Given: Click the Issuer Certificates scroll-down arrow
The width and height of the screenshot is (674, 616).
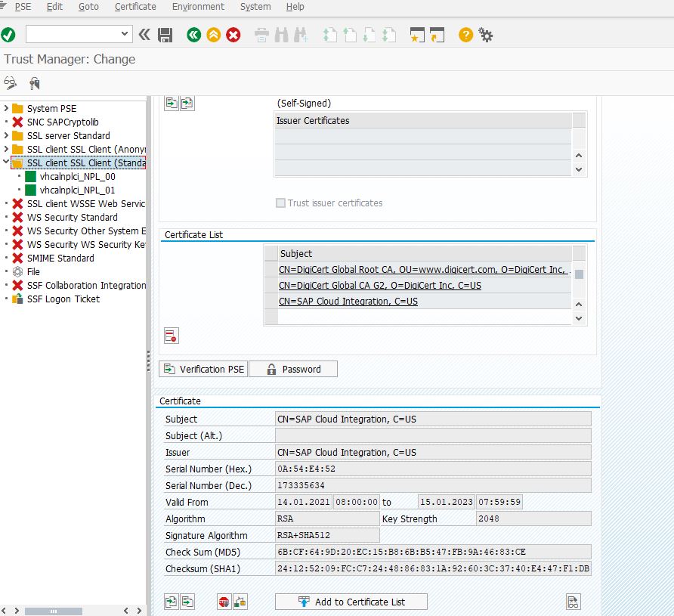Looking at the screenshot, I should click(579, 169).
